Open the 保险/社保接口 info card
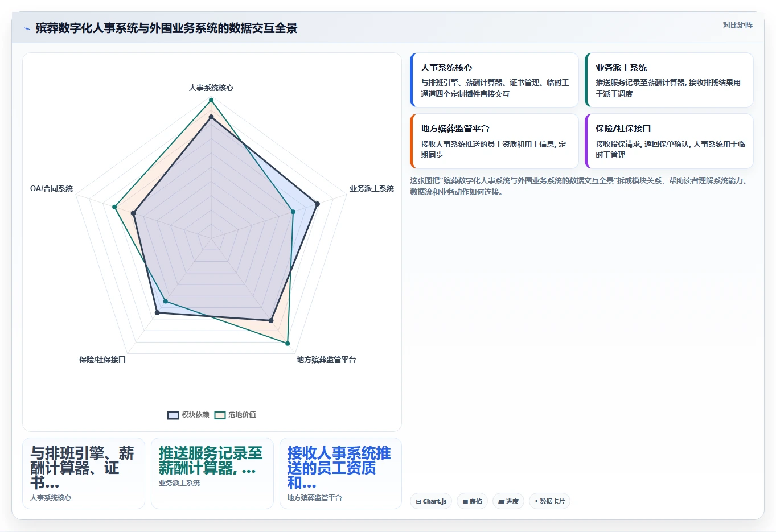776x532 pixels. pyautogui.click(x=669, y=141)
